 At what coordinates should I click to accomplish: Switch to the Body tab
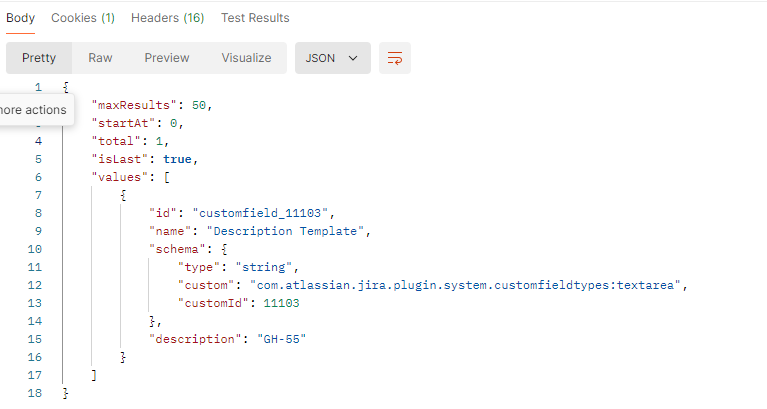[x=21, y=18]
